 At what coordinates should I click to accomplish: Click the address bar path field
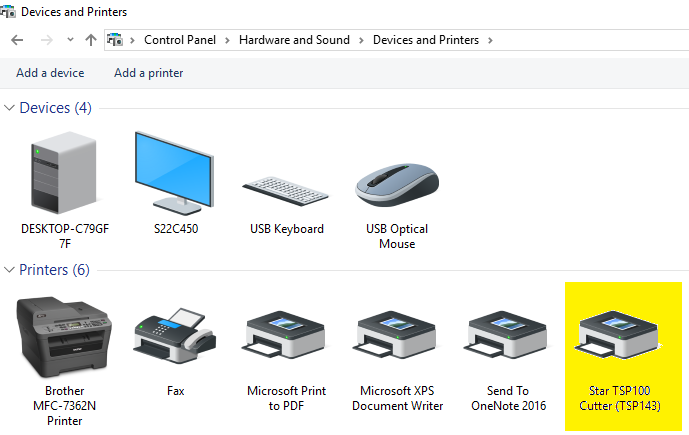click(x=396, y=40)
